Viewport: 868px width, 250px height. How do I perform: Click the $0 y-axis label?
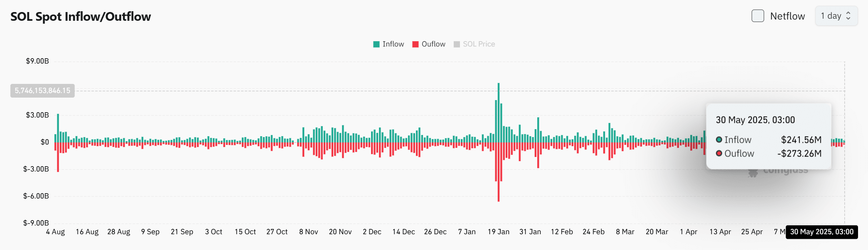(45, 142)
